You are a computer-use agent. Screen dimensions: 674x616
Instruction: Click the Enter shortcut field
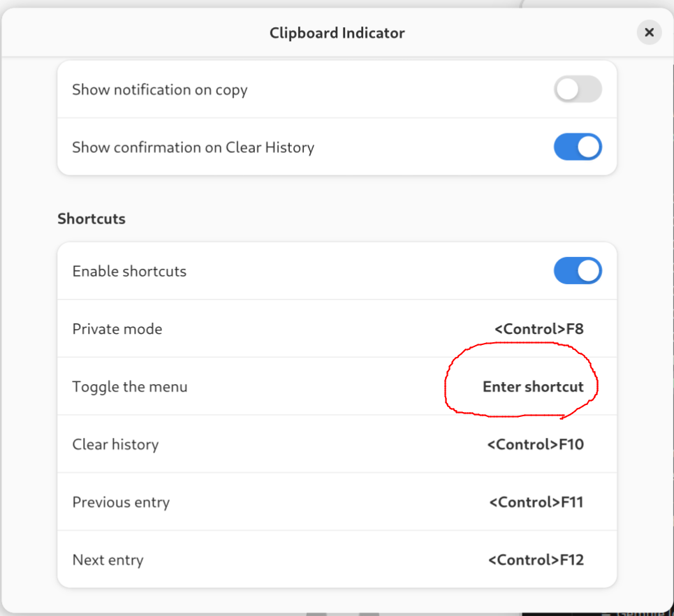click(x=533, y=386)
